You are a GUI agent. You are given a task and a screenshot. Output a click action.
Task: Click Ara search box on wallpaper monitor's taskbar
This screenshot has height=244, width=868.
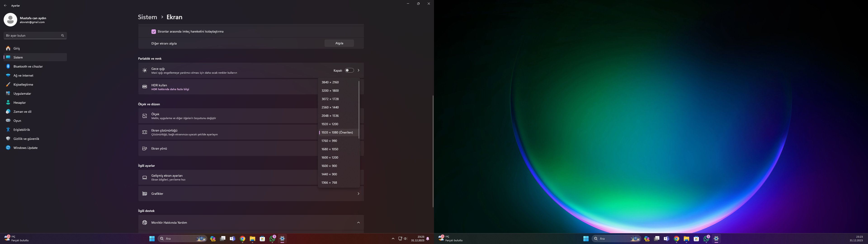point(616,239)
